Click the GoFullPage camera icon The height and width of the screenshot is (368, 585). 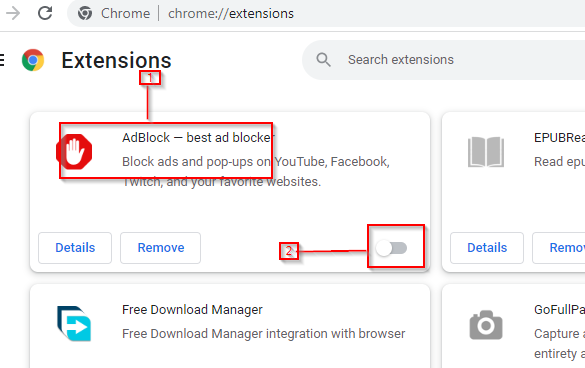(486, 325)
